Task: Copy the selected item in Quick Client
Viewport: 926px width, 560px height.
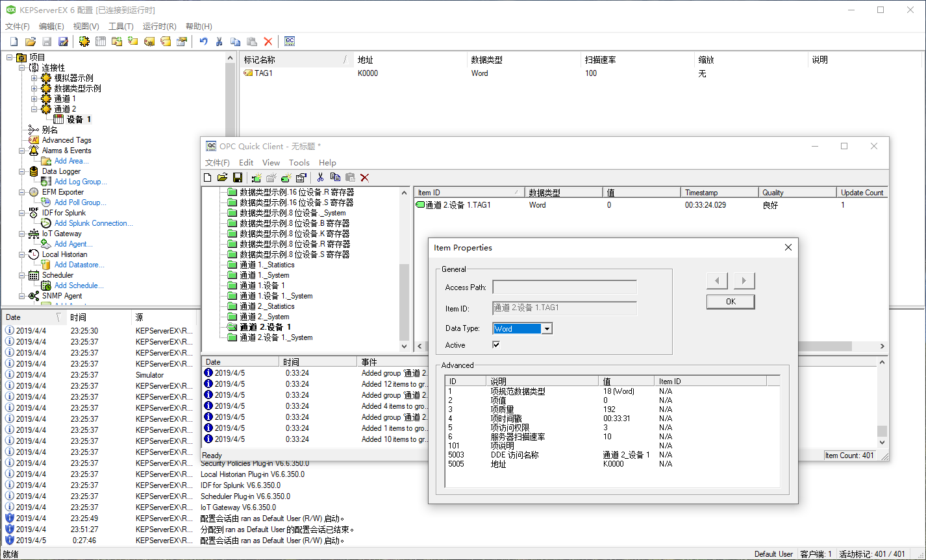Action: tap(335, 177)
